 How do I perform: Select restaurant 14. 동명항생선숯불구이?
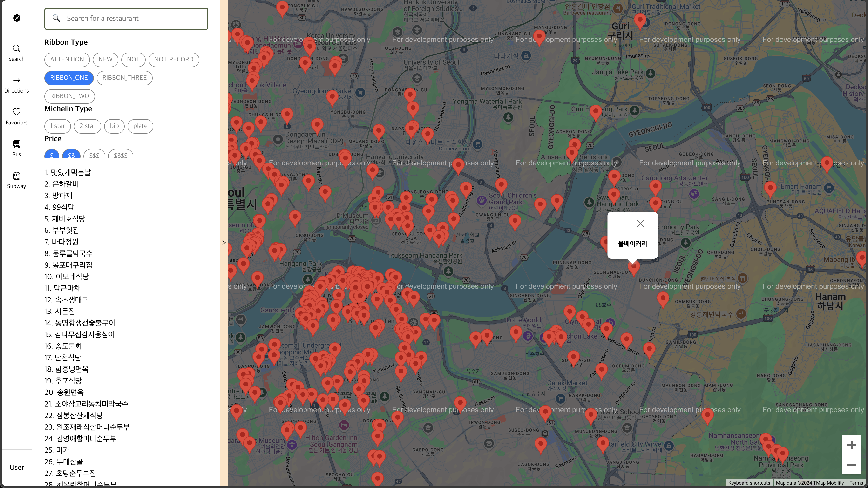tap(80, 323)
